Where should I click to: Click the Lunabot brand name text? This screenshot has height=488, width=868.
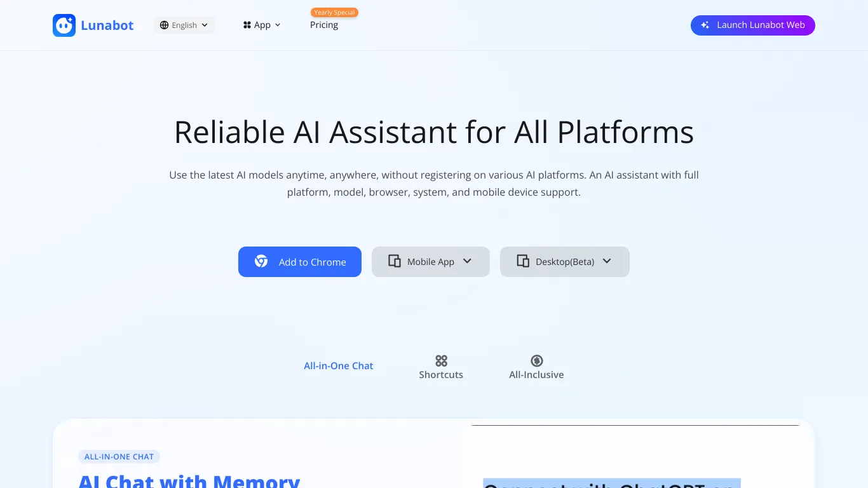tap(107, 25)
